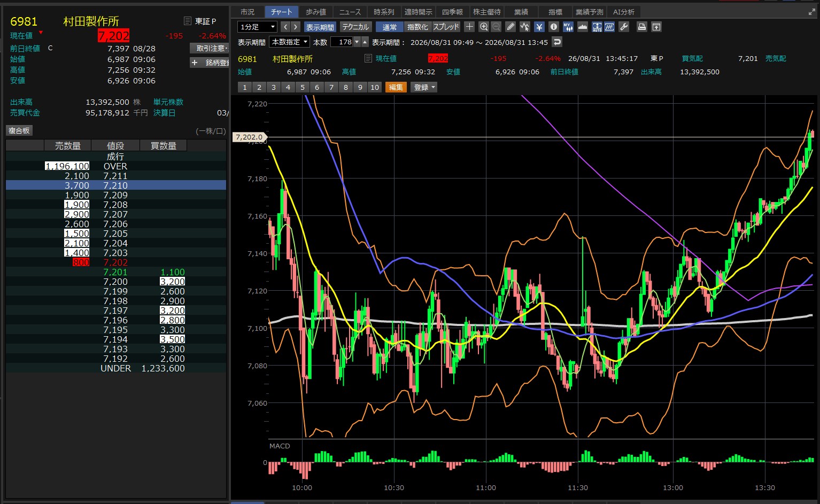This screenshot has width=820, height=504.
Task: Open the stock memo icon beside 東証P
Action: 187,21
